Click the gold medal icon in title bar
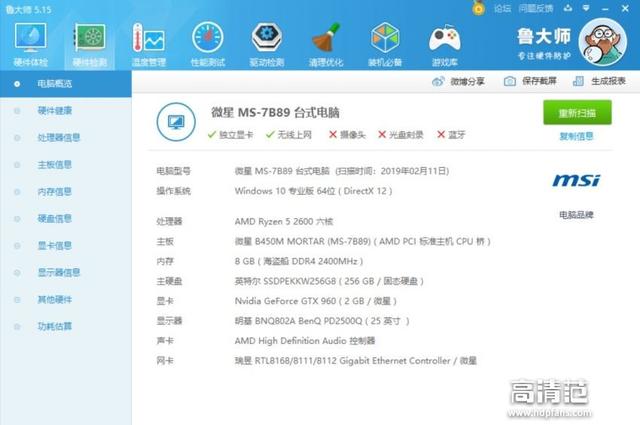Viewport: 640px width, 425px height. coord(478,8)
